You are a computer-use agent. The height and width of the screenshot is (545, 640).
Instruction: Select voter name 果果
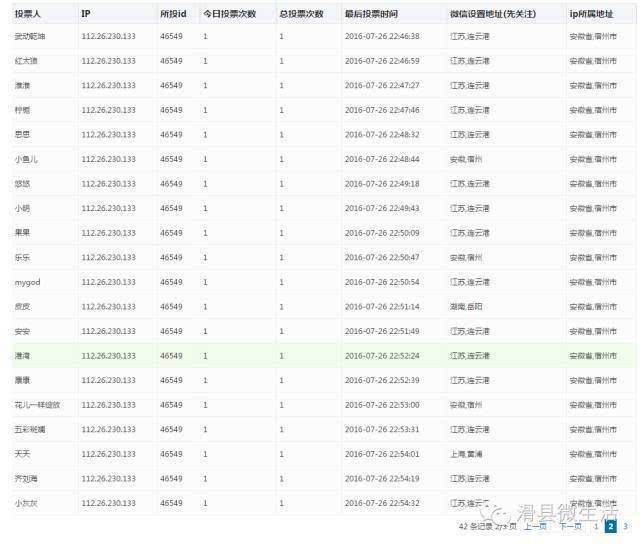click(x=22, y=233)
